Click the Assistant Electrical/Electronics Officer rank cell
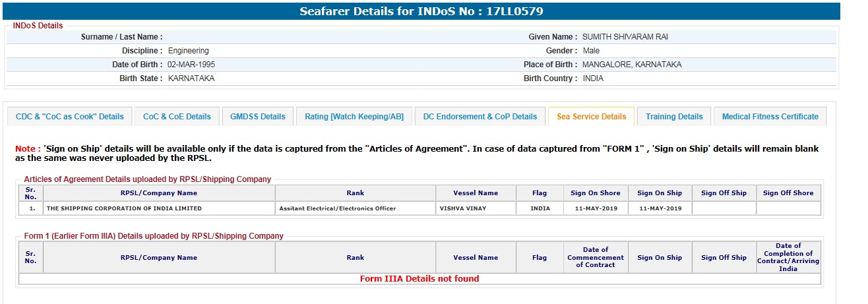This screenshot has width=868, height=304. tap(338, 208)
